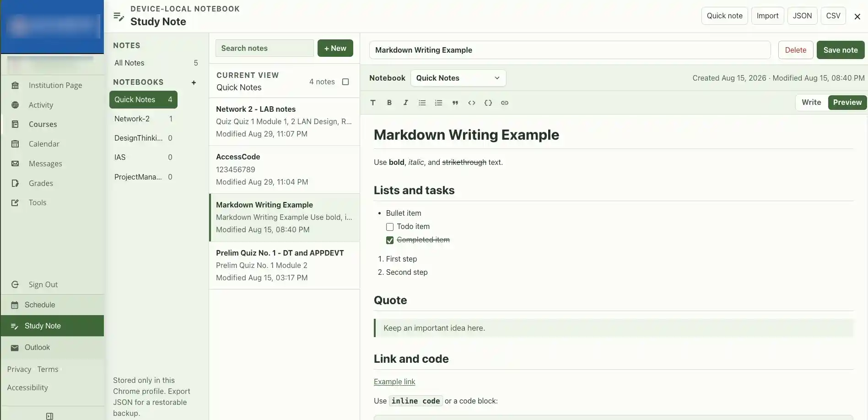Click the Import button
Image resolution: width=868 pixels, height=420 pixels.
pos(767,16)
